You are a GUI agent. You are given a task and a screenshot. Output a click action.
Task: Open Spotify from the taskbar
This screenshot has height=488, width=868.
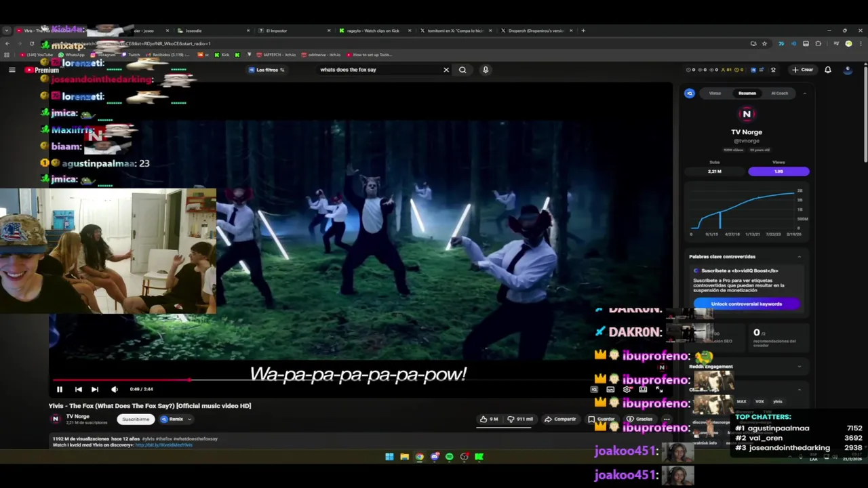449,457
